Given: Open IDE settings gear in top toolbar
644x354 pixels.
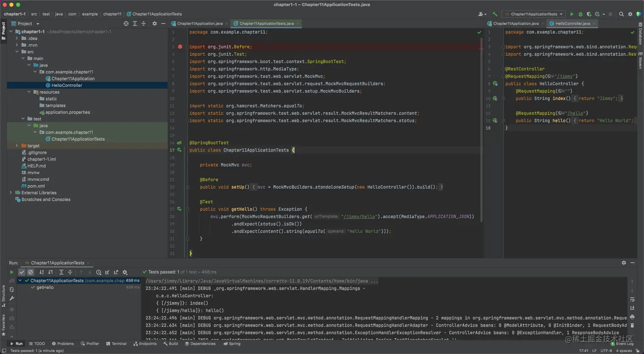Looking at the screenshot, I should point(630,14).
